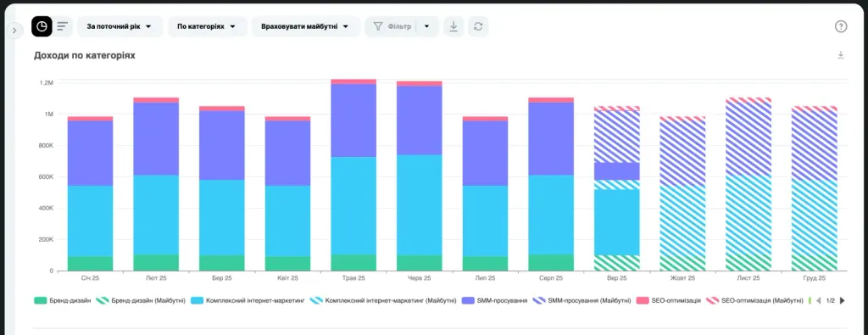Screen dimensions: 868x335
Task: Go to the previous legend page arrow
Action: coord(819,301)
